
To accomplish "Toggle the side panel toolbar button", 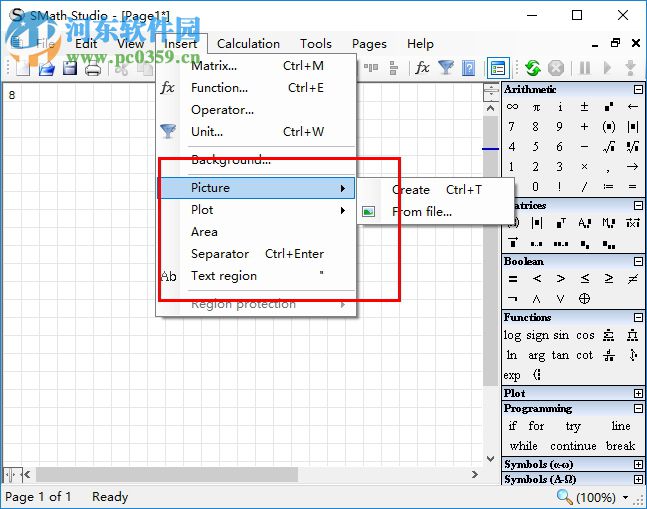I will click(498, 68).
